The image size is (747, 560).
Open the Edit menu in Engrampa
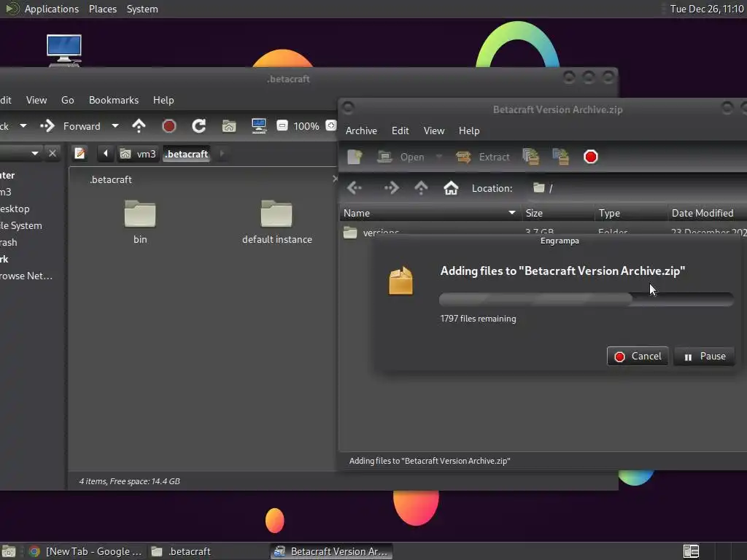point(400,131)
